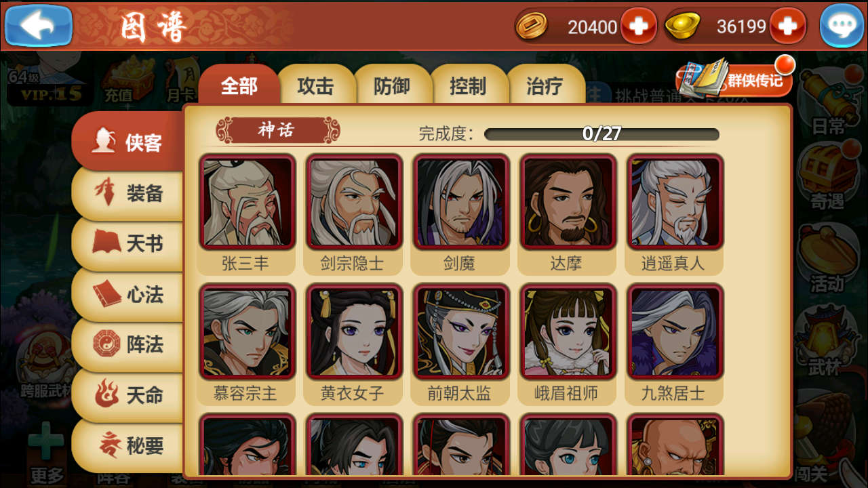
Task: View 黄衣女子 hero portrait
Action: [354, 331]
